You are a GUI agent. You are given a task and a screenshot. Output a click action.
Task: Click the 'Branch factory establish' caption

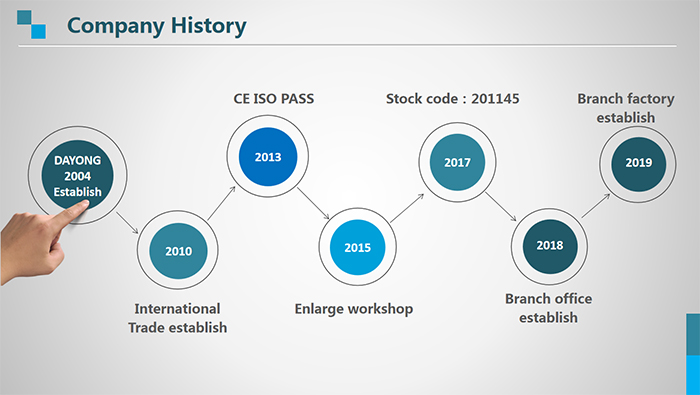pos(626,108)
